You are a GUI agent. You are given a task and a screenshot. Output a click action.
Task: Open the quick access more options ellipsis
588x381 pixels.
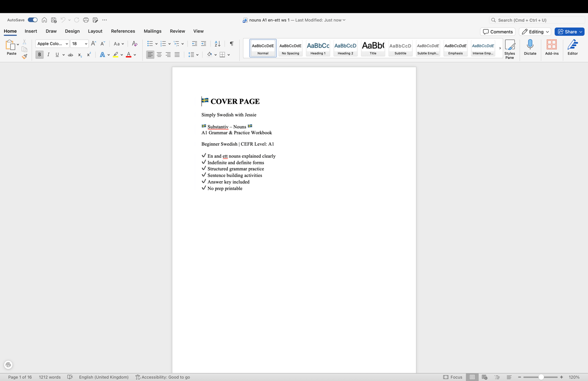click(x=104, y=20)
